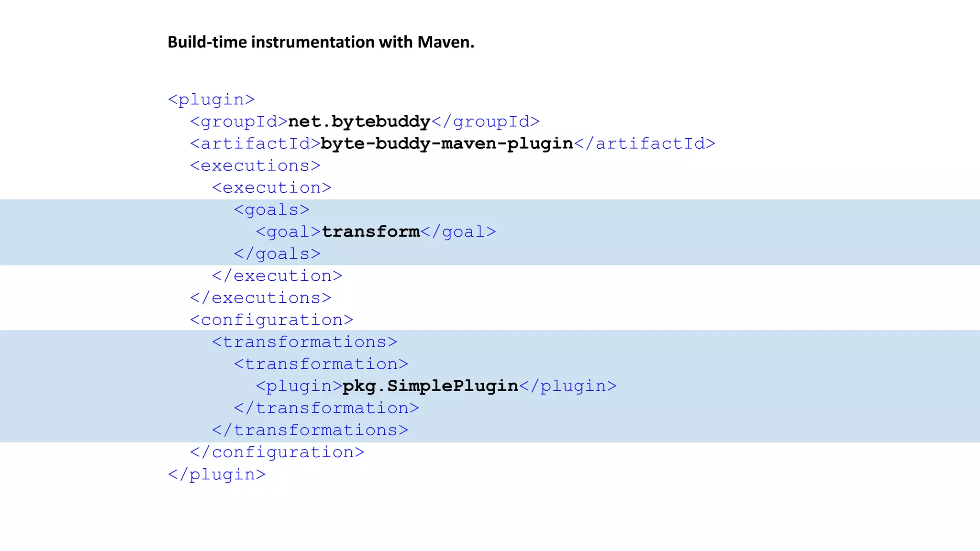Click the slide title 'Build-time instrumentation with Maven.'

point(321,42)
